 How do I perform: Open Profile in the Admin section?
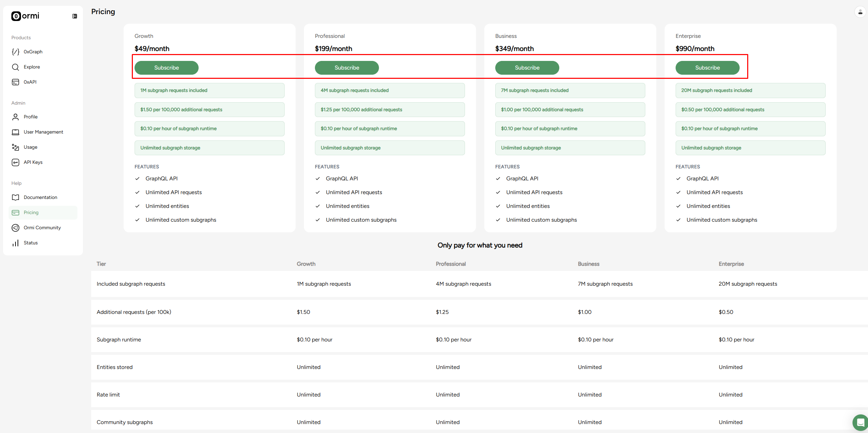click(x=16, y=117)
